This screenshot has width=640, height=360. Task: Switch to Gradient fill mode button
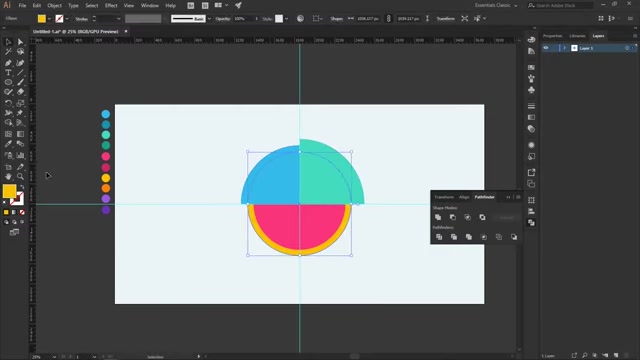[x=14, y=212]
